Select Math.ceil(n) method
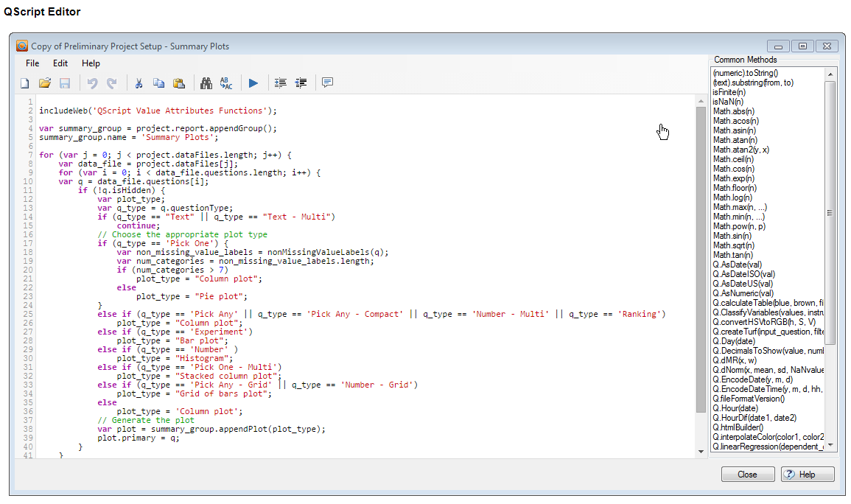Image resolution: width=851 pixels, height=504 pixels. point(733,159)
